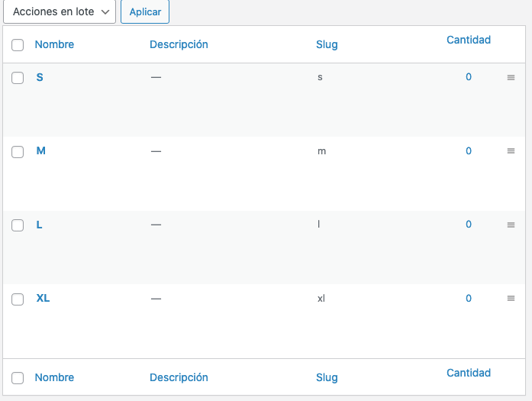Click drag handle icon for XL row

point(511,299)
